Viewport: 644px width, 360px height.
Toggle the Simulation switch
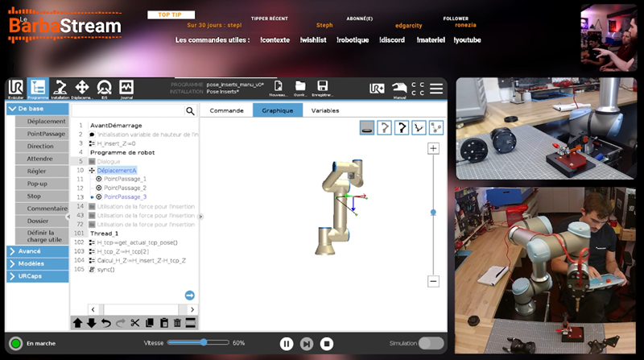point(431,343)
